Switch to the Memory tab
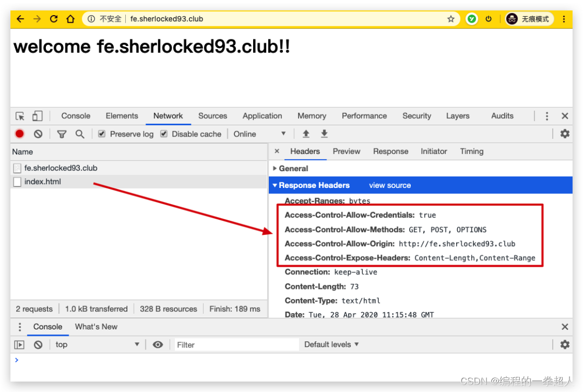The image size is (583, 392). [x=311, y=116]
